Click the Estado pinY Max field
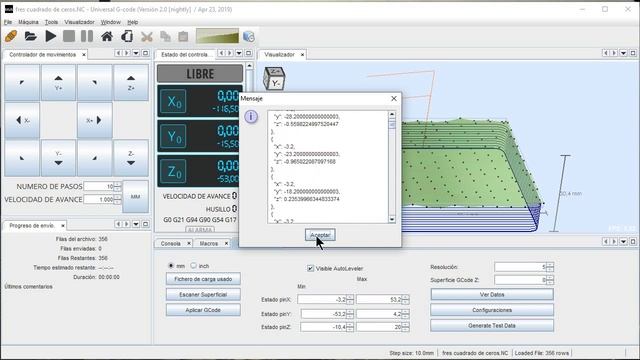The height and width of the screenshot is (360, 640). (x=380, y=314)
